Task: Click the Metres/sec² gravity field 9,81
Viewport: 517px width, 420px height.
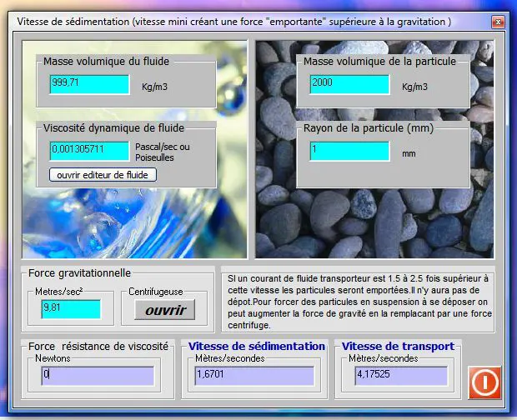Action: click(71, 309)
